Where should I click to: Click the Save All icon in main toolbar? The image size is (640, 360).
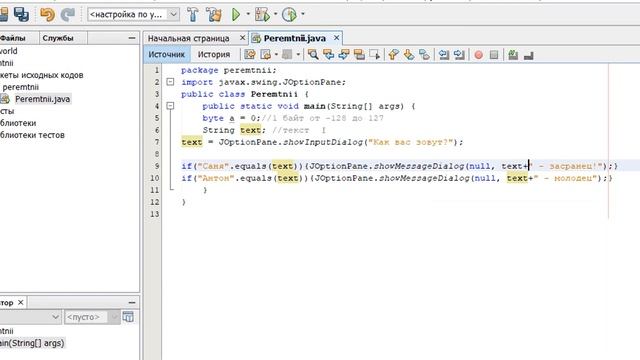[x=21, y=15]
